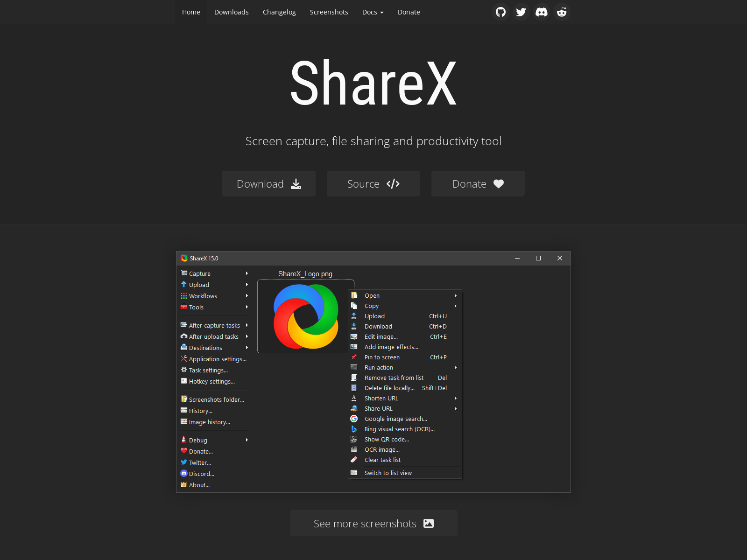
Task: Expand the Share URL submenu arrow
Action: click(x=456, y=409)
